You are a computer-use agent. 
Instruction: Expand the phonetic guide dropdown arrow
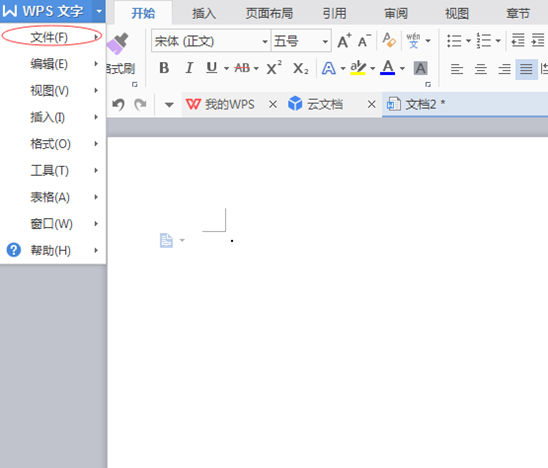click(428, 41)
